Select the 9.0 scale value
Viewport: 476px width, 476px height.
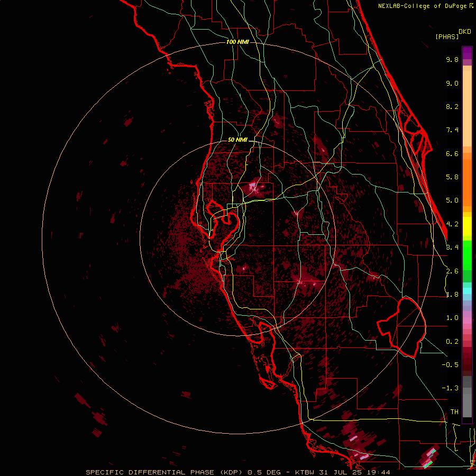(x=452, y=83)
